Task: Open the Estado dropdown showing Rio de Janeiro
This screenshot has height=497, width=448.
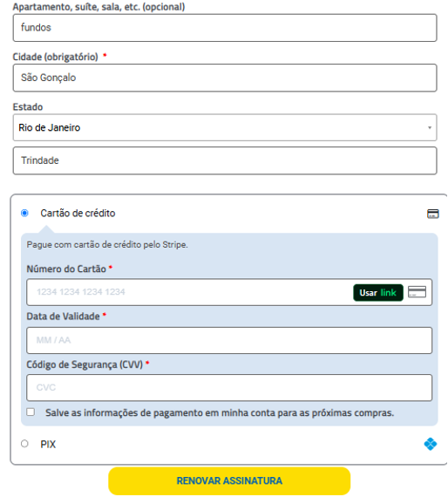Action: pyautogui.click(x=225, y=127)
